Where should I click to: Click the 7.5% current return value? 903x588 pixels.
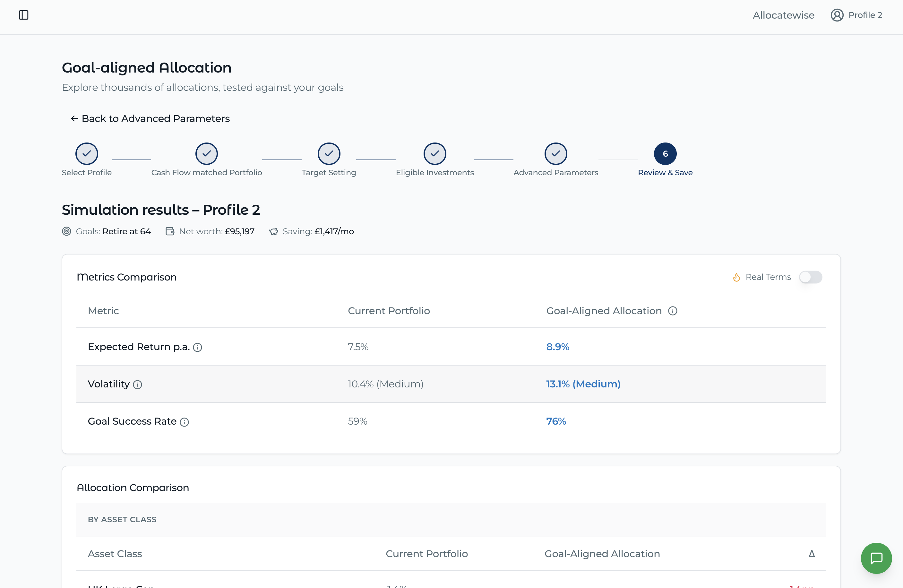[358, 347]
